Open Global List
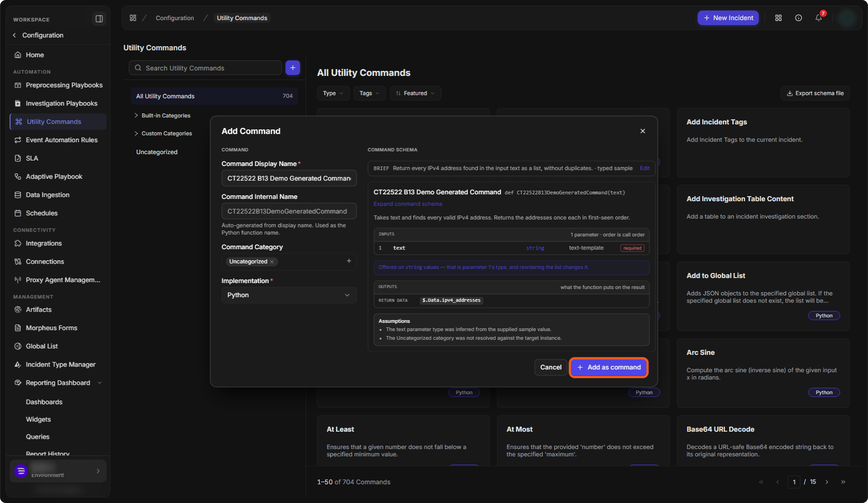868x503 pixels. tap(58, 346)
